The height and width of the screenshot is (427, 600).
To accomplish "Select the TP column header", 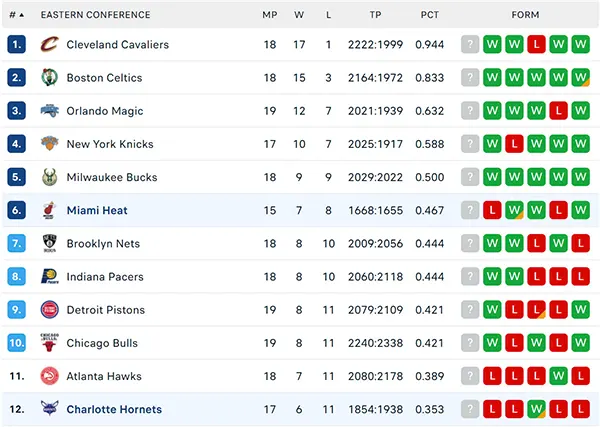I will tap(375, 15).
